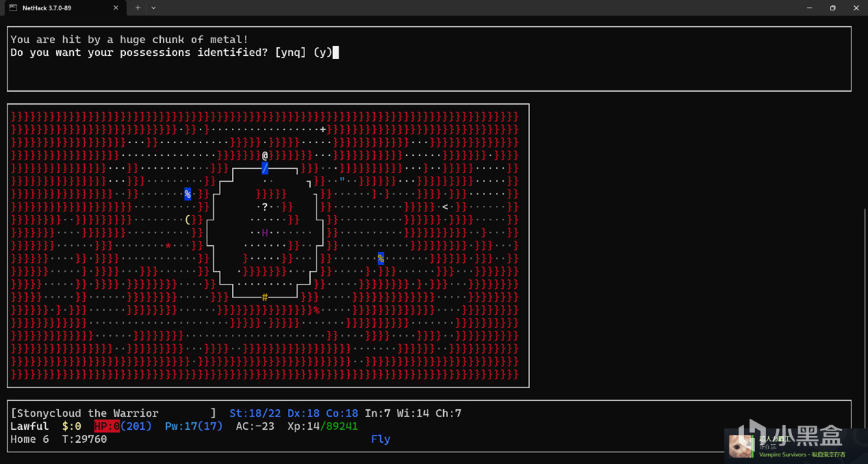Click the Wi:14 wisdom stat
868x464 pixels.
click(413, 413)
